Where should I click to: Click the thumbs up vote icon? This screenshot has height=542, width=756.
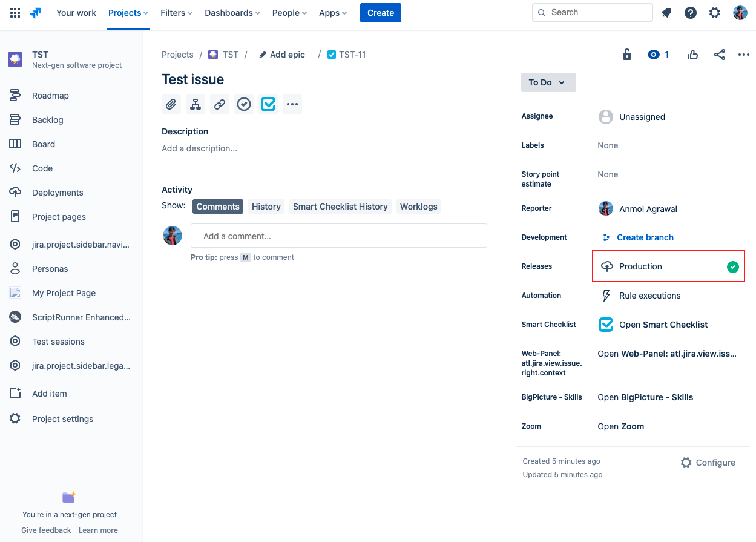pyautogui.click(x=693, y=55)
